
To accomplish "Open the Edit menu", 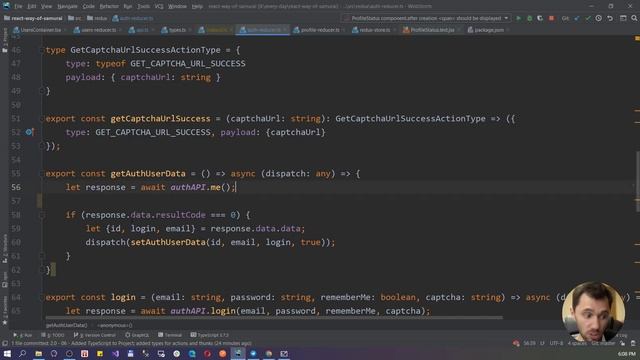I will pos(32,6).
